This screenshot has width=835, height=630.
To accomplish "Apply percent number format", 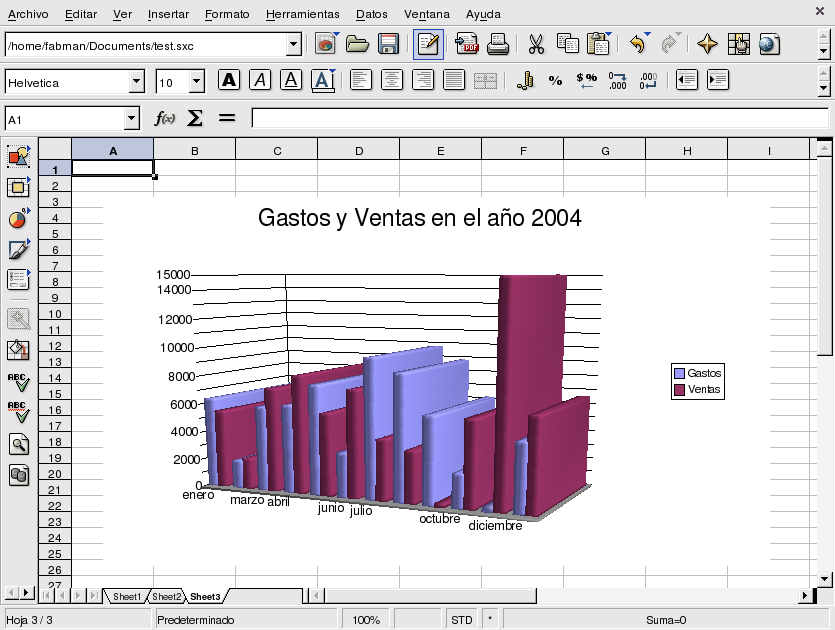I will (555, 80).
